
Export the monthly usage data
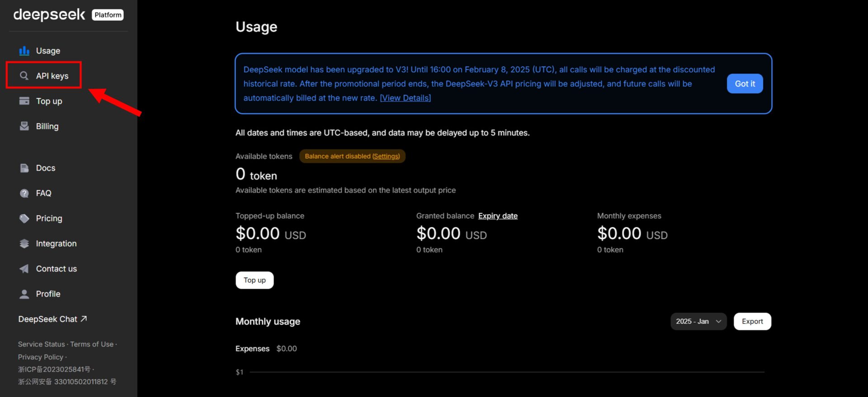[x=752, y=321]
